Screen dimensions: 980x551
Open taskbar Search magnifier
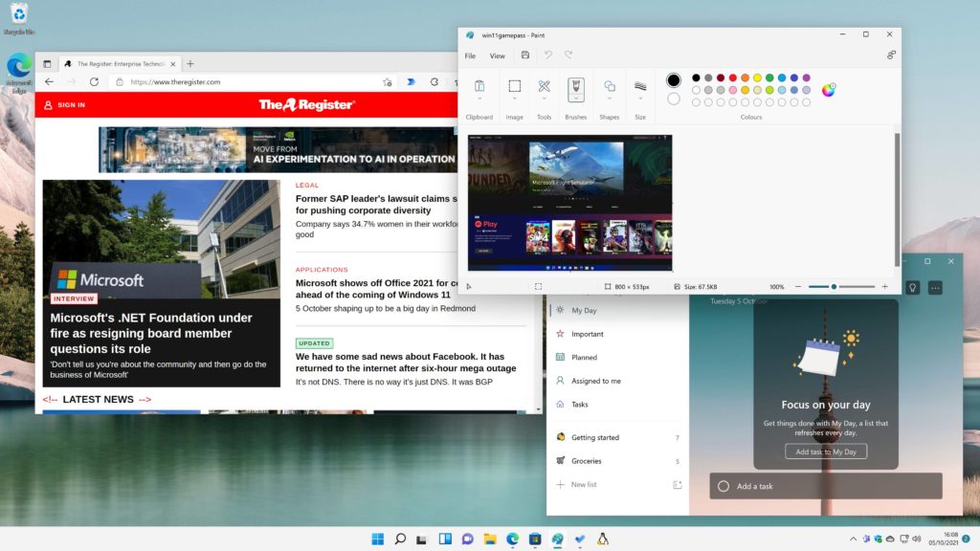(400, 540)
